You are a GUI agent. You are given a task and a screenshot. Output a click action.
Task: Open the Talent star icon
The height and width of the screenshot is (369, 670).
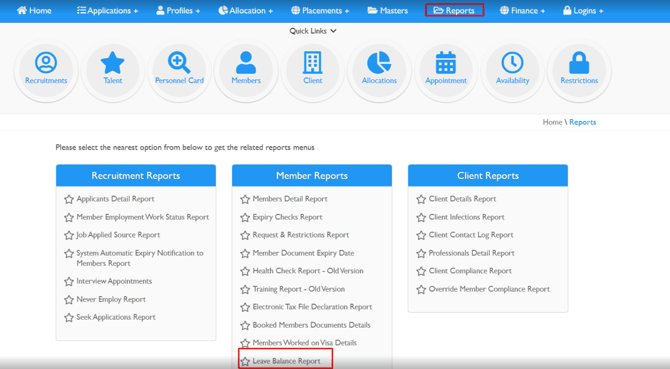(x=112, y=62)
